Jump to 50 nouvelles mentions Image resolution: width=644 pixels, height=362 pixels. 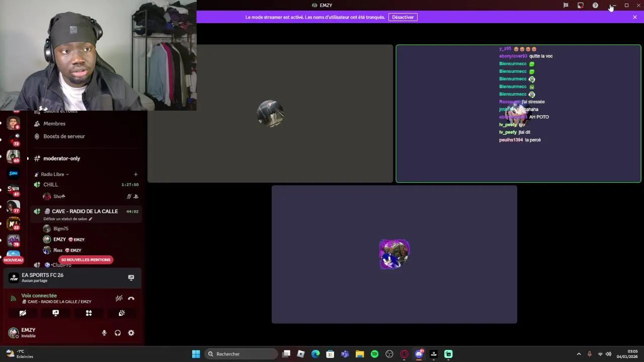click(86, 260)
